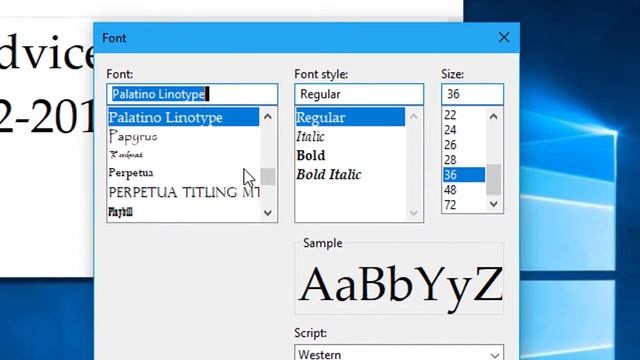This screenshot has height=360, width=640.
Task: Choose size 36 from list
Action: [x=464, y=175]
